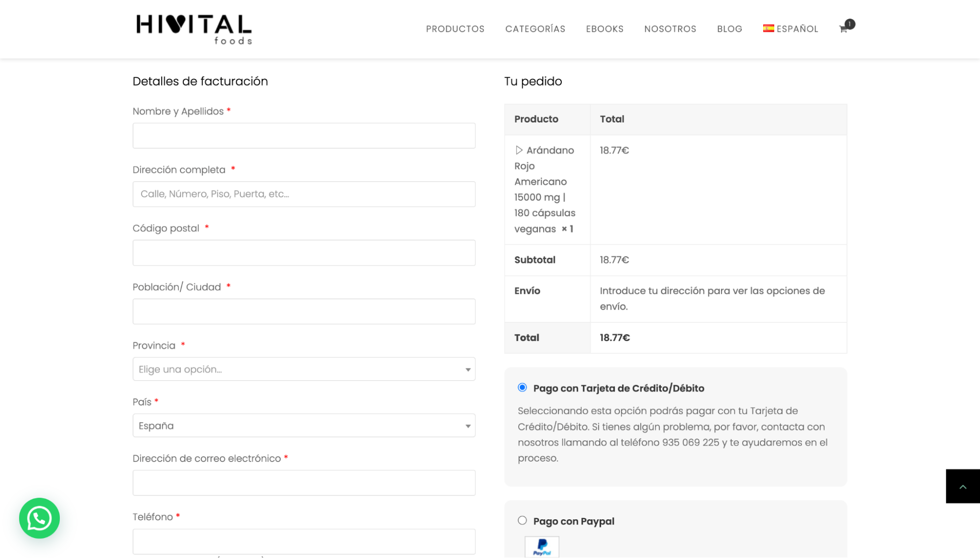Open the País dropdown showing España

point(304,426)
